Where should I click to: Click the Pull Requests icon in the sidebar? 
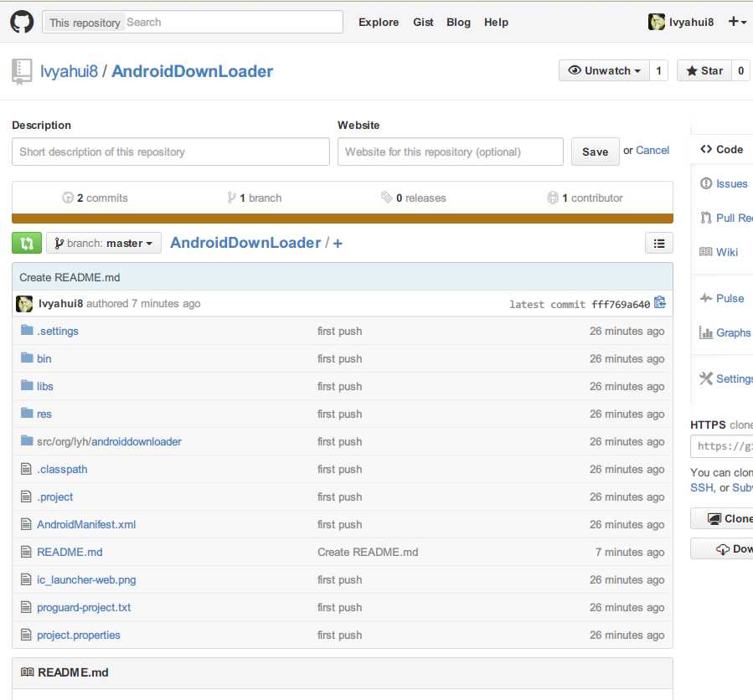(706, 218)
